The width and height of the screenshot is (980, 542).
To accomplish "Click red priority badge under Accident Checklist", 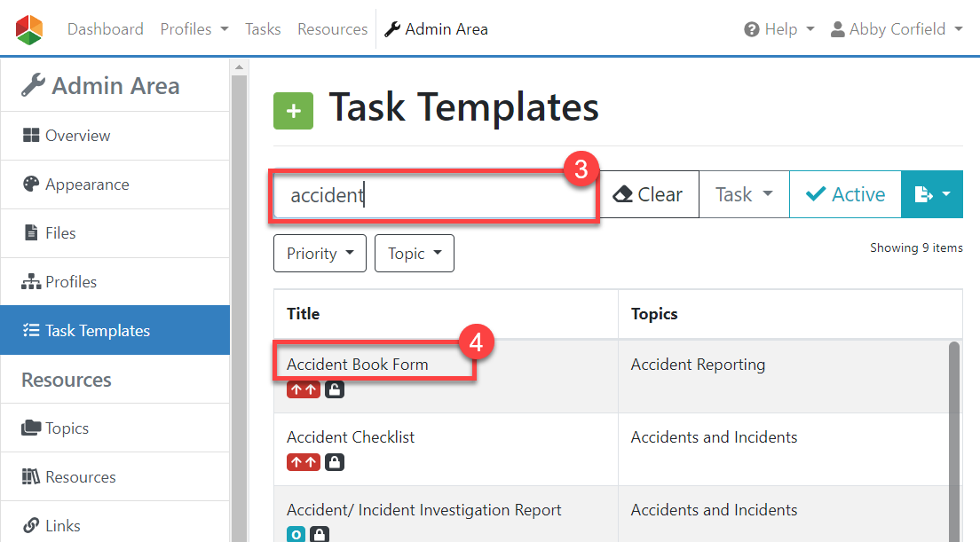I will click(303, 462).
